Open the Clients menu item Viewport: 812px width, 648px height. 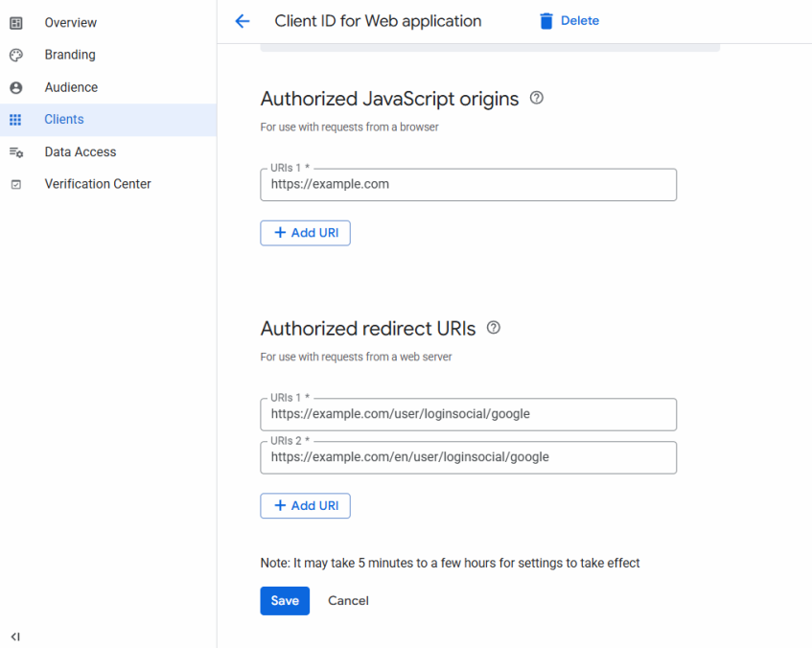click(64, 120)
